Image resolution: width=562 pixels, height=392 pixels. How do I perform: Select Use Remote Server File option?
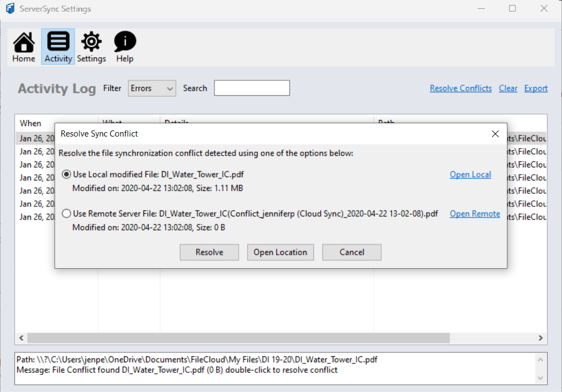click(67, 214)
